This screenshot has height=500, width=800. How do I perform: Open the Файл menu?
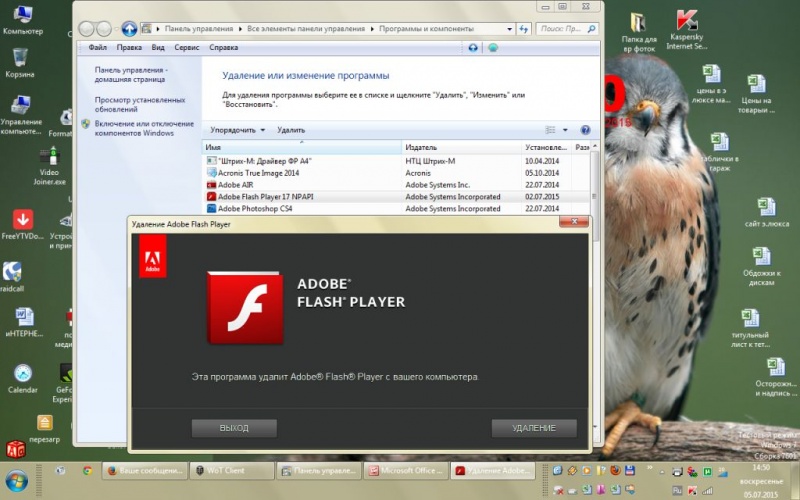click(x=97, y=47)
